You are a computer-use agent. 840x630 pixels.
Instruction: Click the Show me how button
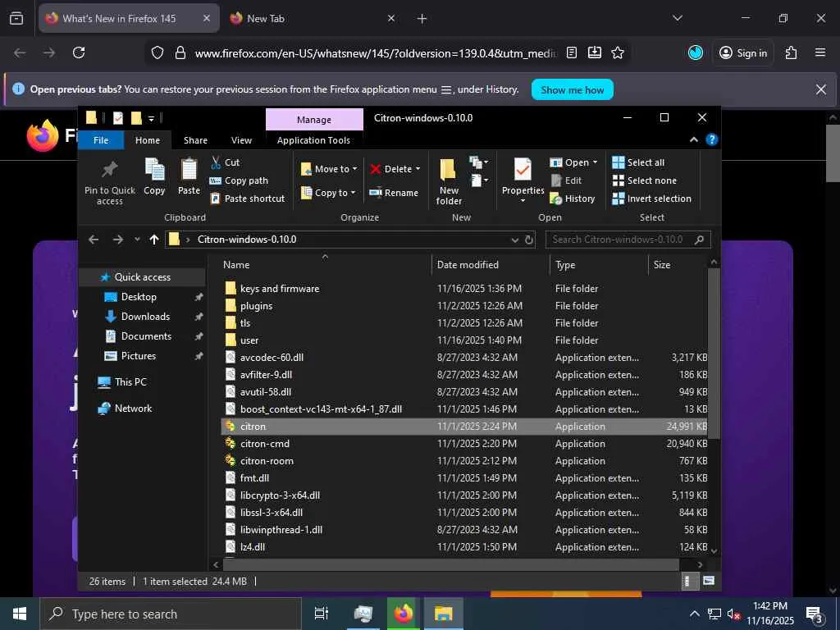pos(572,89)
